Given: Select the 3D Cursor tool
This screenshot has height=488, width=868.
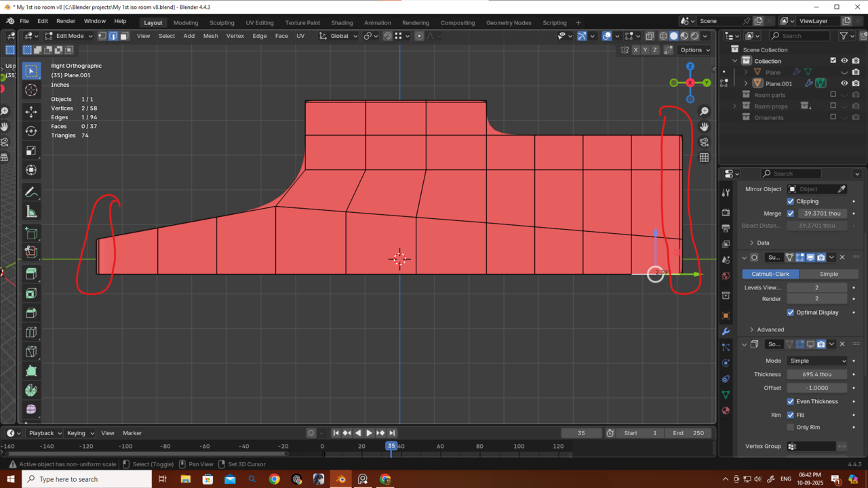Looking at the screenshot, I should [31, 90].
